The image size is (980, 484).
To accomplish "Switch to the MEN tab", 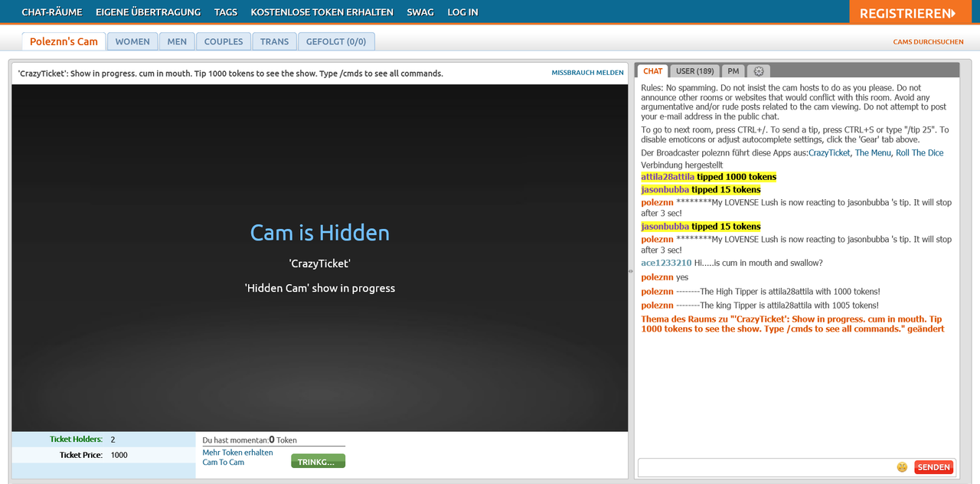I will click(x=177, y=41).
